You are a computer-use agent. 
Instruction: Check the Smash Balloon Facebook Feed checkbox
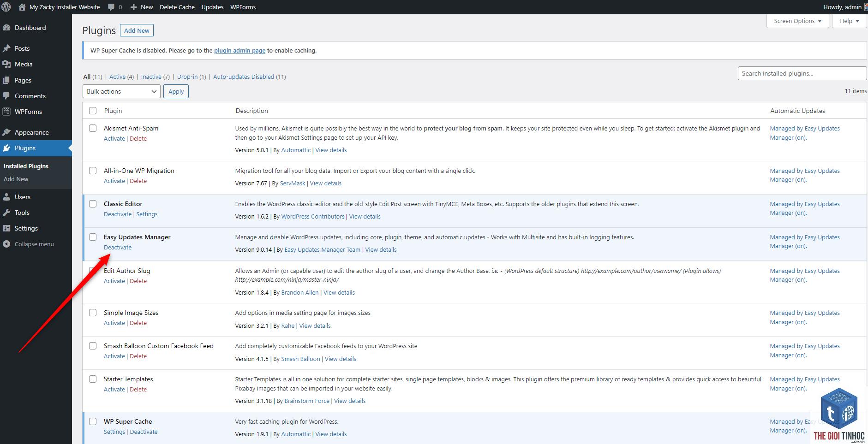coord(93,346)
